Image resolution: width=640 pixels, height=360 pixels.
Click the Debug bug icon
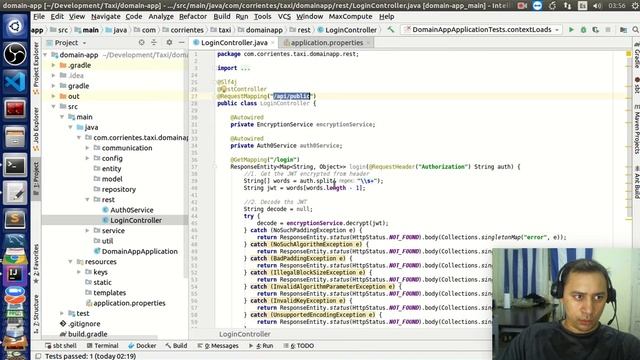click(583, 30)
